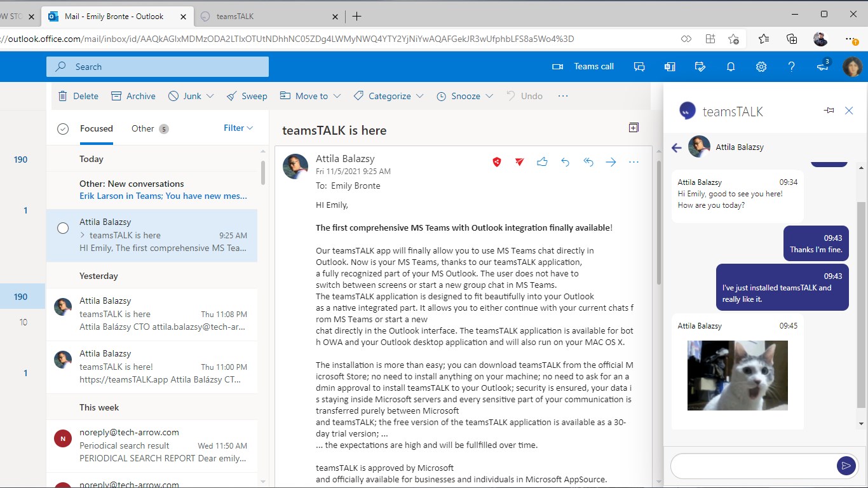The height and width of the screenshot is (488, 868).
Task: Open more actions on the email
Action: pos(634,162)
